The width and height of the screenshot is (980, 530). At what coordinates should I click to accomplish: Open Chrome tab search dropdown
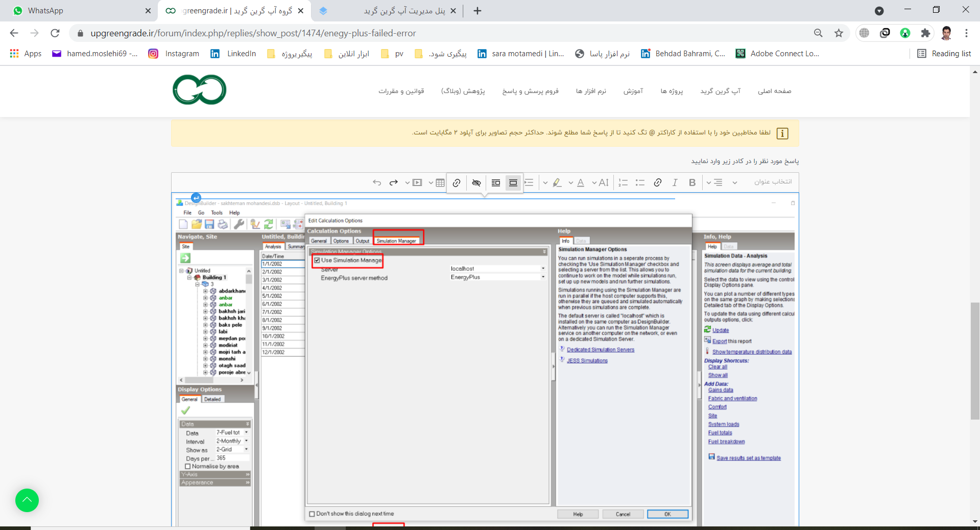(x=879, y=11)
